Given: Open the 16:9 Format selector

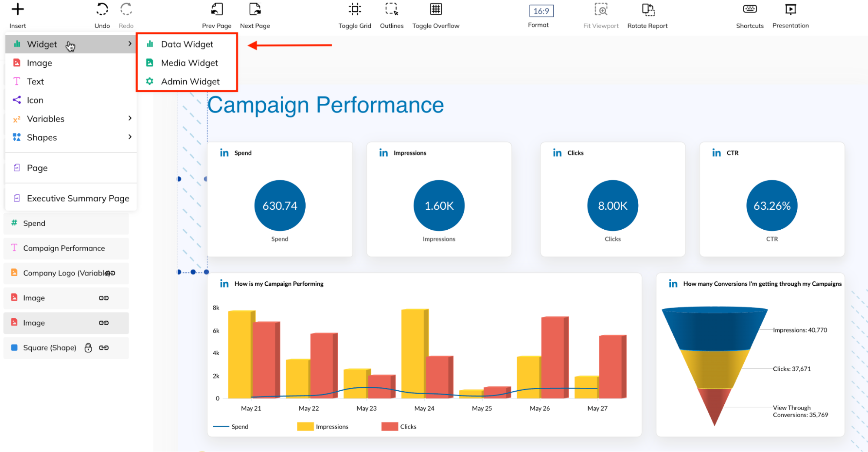Looking at the screenshot, I should [x=540, y=11].
